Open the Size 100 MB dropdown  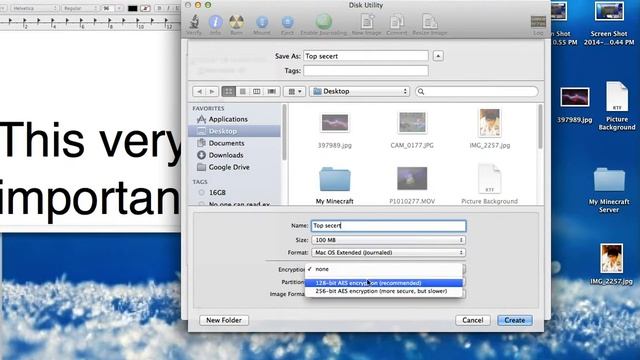388,240
